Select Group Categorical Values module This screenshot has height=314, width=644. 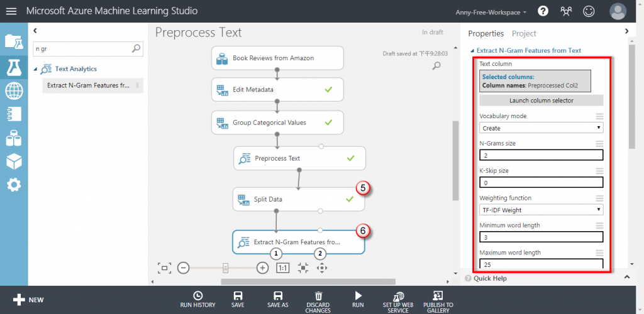[277, 122]
